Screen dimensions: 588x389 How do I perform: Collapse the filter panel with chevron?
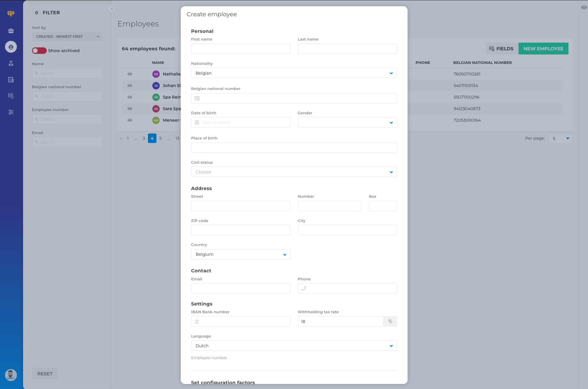[112, 9]
